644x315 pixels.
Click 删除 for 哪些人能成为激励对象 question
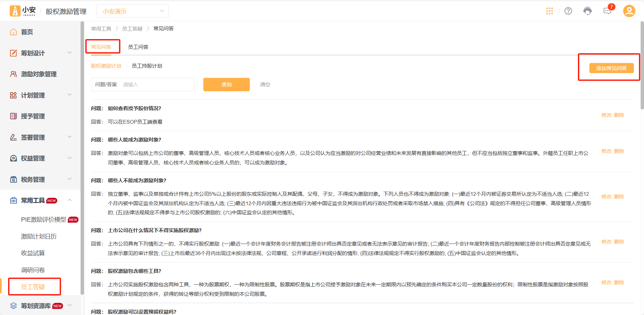619,151
